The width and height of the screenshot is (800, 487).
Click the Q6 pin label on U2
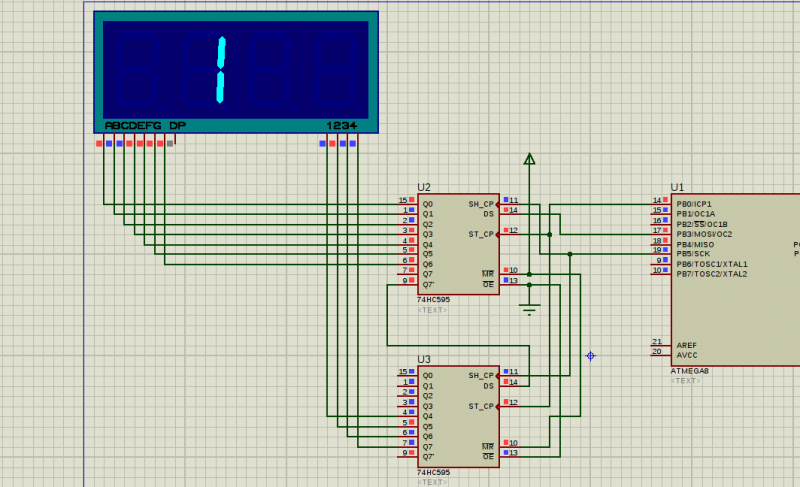428,264
